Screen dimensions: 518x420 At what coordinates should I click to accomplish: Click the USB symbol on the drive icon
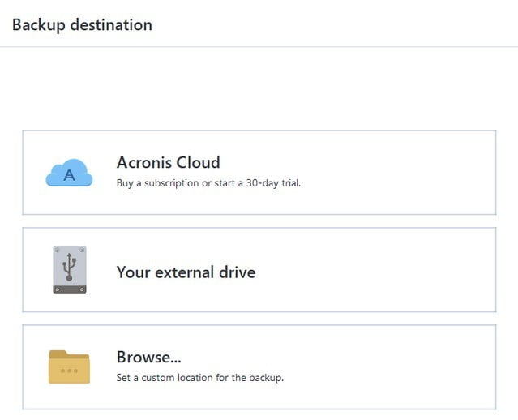(x=69, y=267)
